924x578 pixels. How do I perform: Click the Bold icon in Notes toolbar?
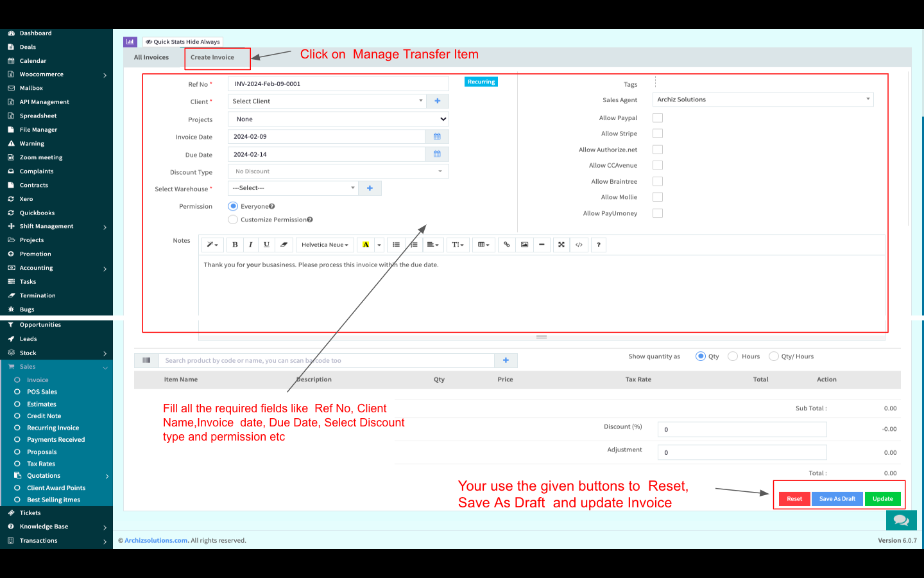235,245
